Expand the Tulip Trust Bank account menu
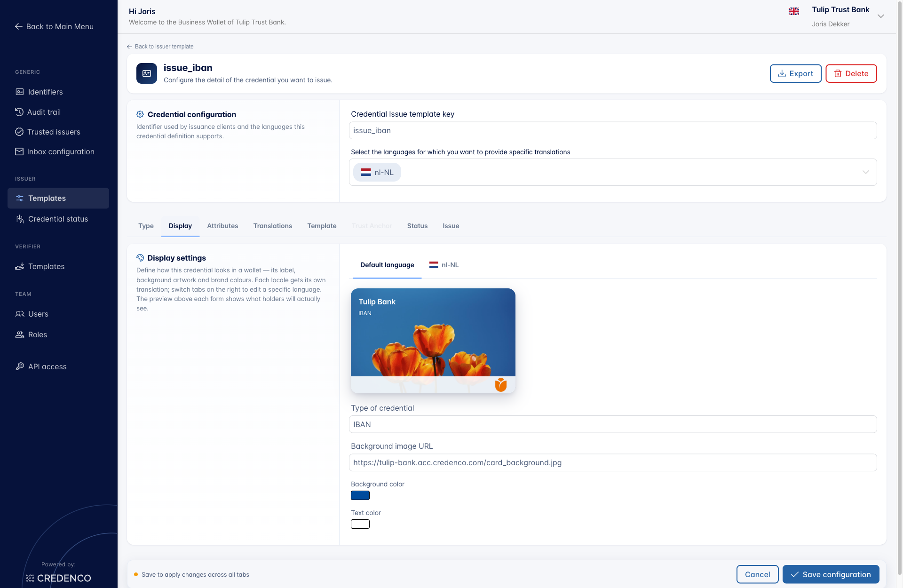 pyautogui.click(x=881, y=16)
